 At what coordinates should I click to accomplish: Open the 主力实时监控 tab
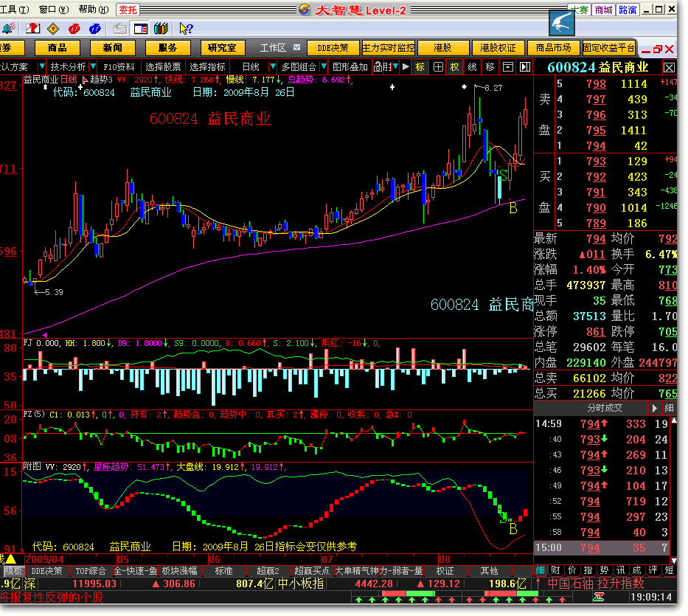[x=389, y=48]
